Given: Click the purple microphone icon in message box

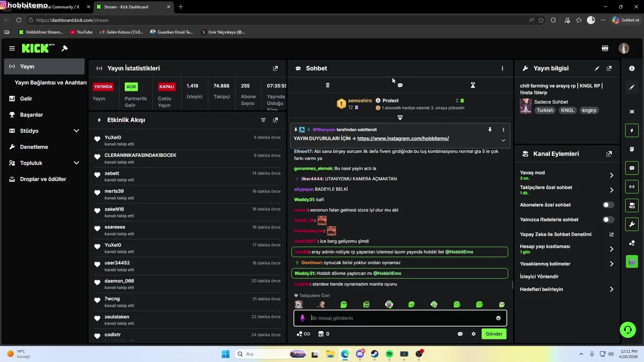Looking at the screenshot, I should click(302, 318).
